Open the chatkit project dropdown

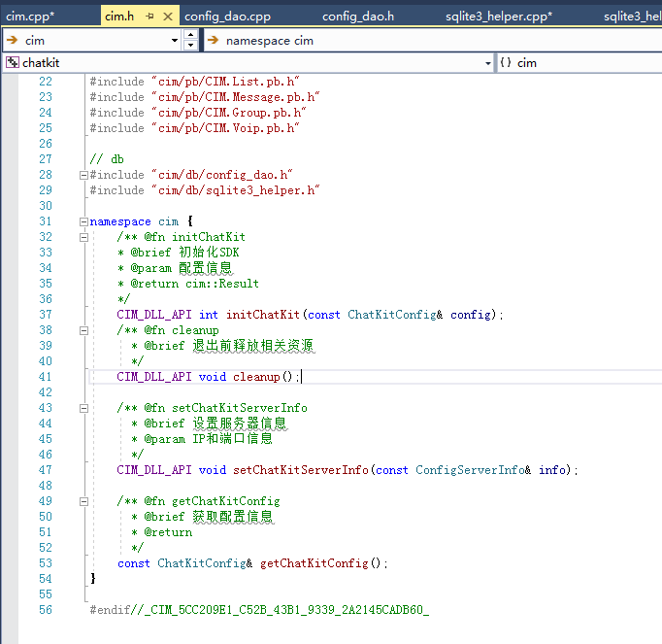click(488, 63)
